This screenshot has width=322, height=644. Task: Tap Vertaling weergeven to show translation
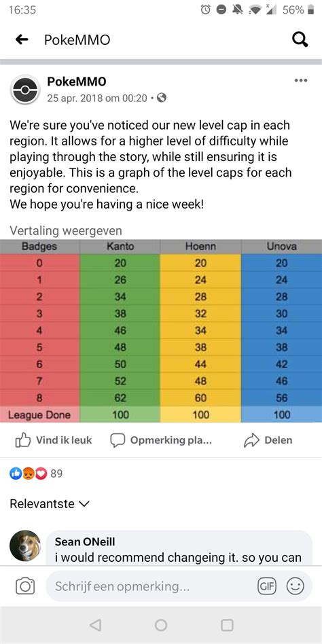pos(66,231)
